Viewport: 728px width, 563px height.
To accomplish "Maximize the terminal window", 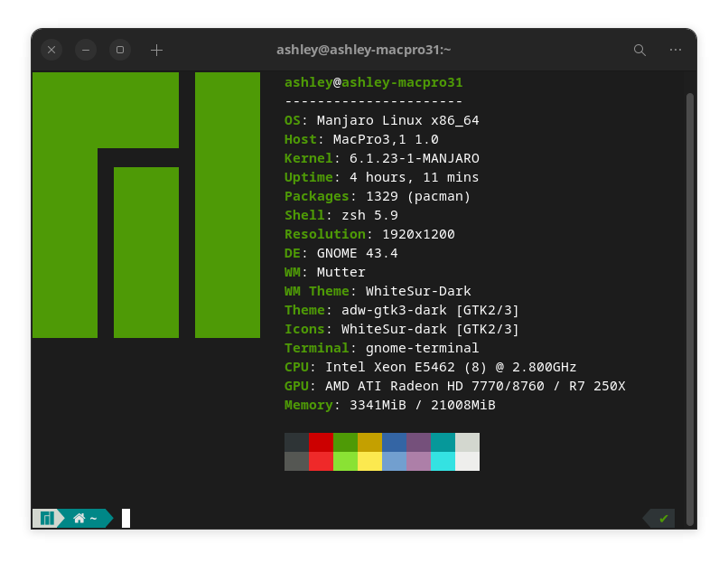I will (120, 50).
